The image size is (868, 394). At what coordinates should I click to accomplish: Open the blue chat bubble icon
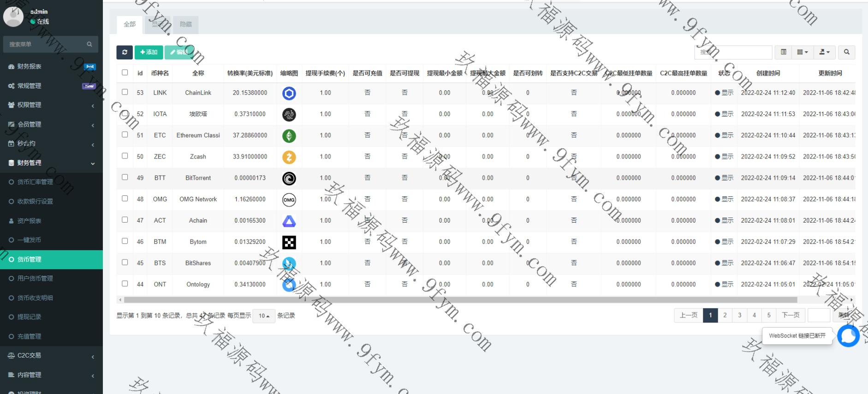pyautogui.click(x=848, y=336)
